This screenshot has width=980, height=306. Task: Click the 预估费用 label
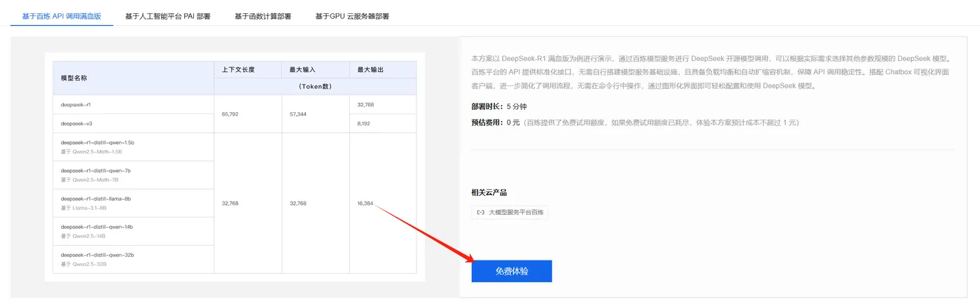tap(488, 123)
